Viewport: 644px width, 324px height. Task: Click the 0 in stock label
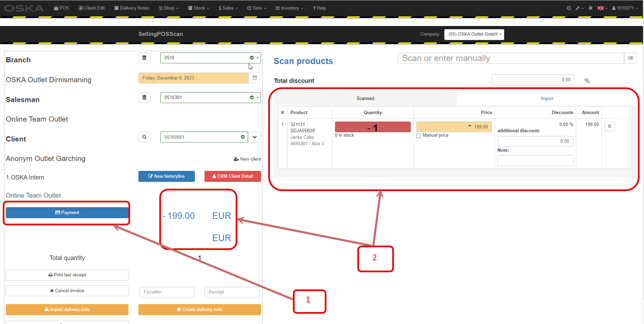(x=345, y=135)
